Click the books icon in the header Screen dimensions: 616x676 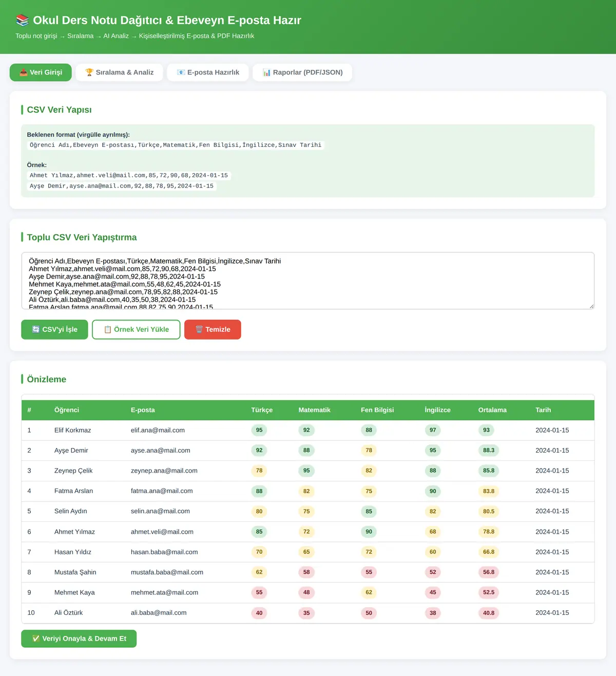[22, 20]
